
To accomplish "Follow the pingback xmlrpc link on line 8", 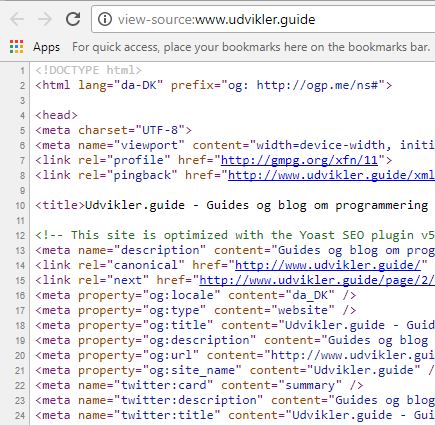I will pos(331,175).
